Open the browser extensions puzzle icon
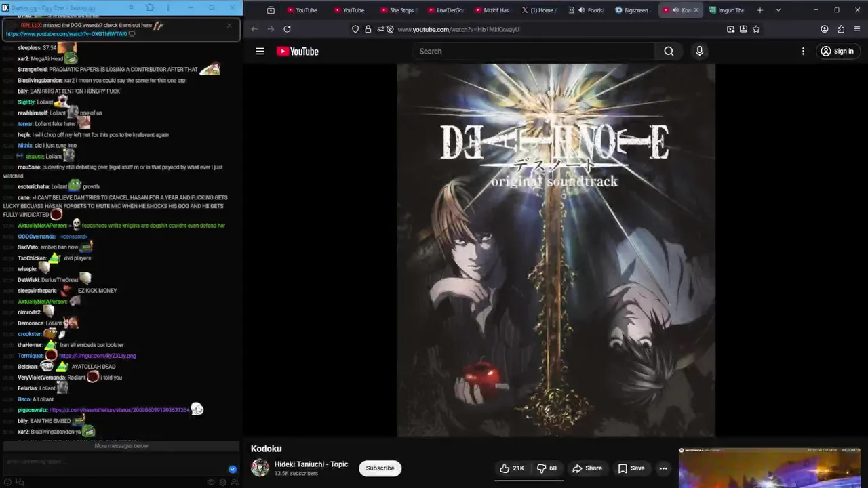The height and width of the screenshot is (488, 868). [x=841, y=29]
